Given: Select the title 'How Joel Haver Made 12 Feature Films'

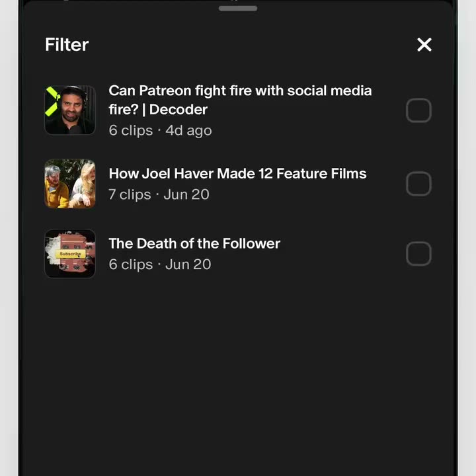Looking at the screenshot, I should coord(238,174).
